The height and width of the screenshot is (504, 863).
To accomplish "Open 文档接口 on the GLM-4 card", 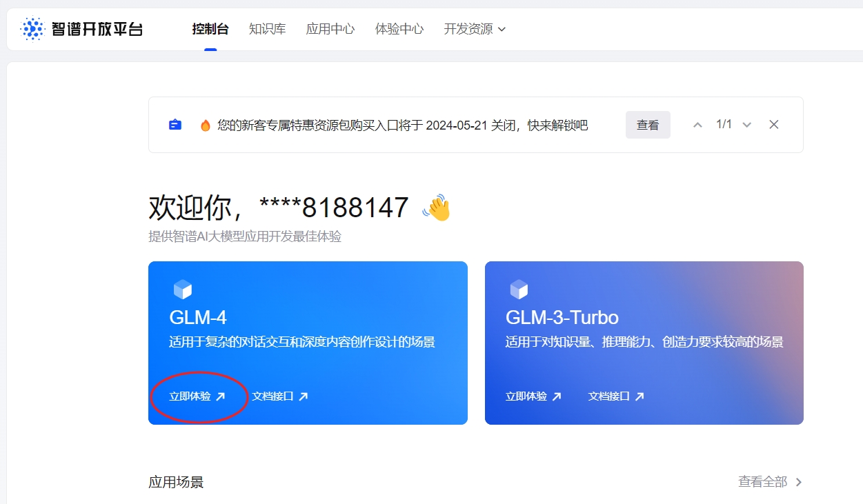I will pyautogui.click(x=280, y=396).
